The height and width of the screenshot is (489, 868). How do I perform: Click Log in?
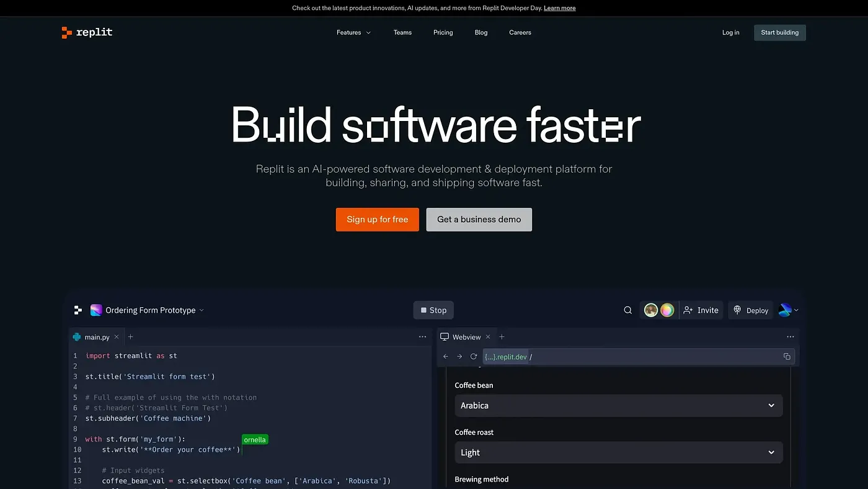pyautogui.click(x=730, y=32)
